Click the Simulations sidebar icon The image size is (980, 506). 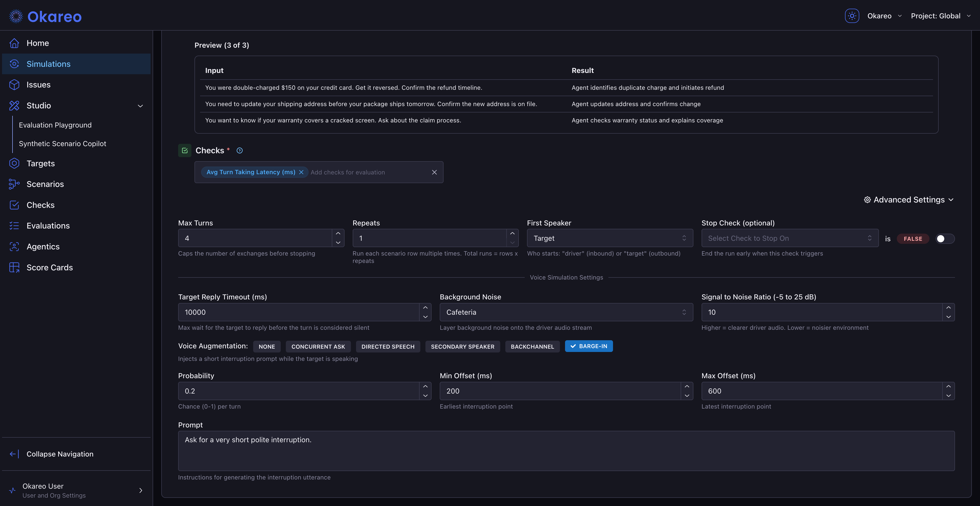[x=15, y=64]
